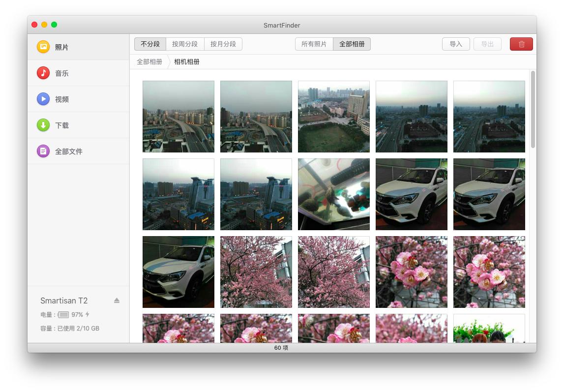Image resolution: width=564 pixels, height=392 pixels.
Task: Open the white SUV car photo thumbnail
Action: [x=412, y=194]
